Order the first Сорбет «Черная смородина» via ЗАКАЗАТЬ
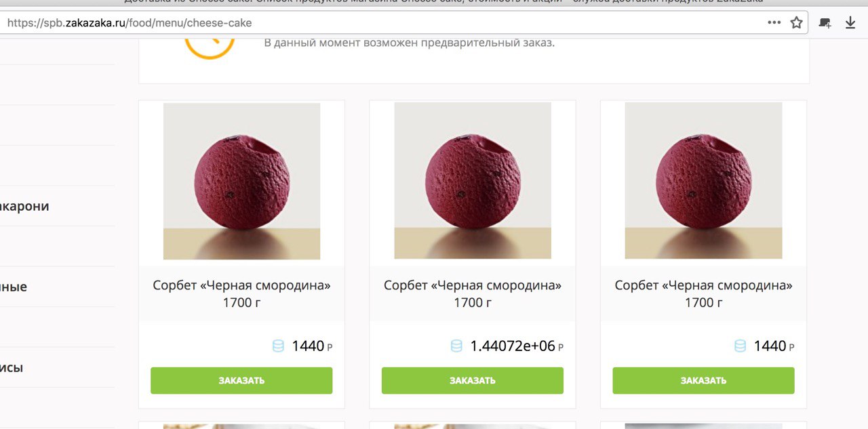Viewport: 868px width, 429px height. (x=241, y=380)
